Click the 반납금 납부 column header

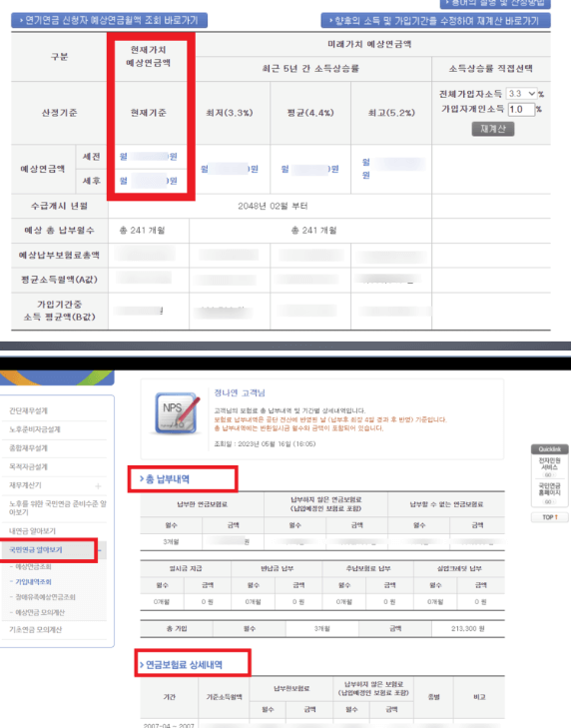[x=278, y=569]
